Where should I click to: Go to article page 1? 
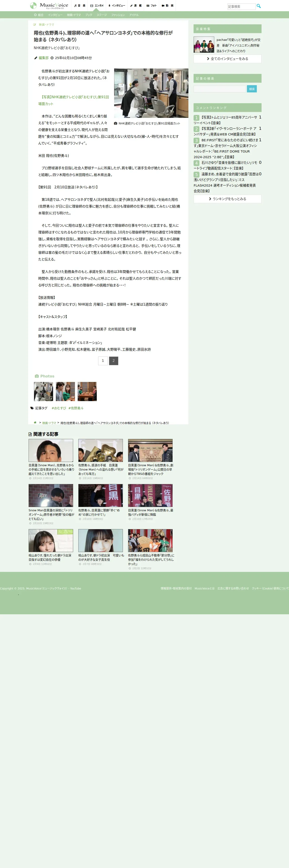tap(103, 361)
